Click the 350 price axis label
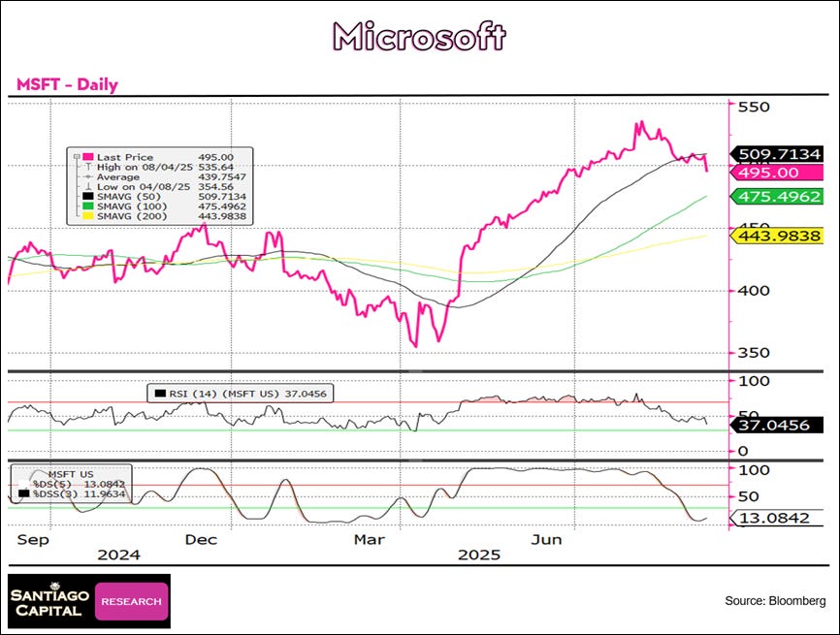Viewport: 840px width, 635px height. pyautogui.click(x=754, y=353)
